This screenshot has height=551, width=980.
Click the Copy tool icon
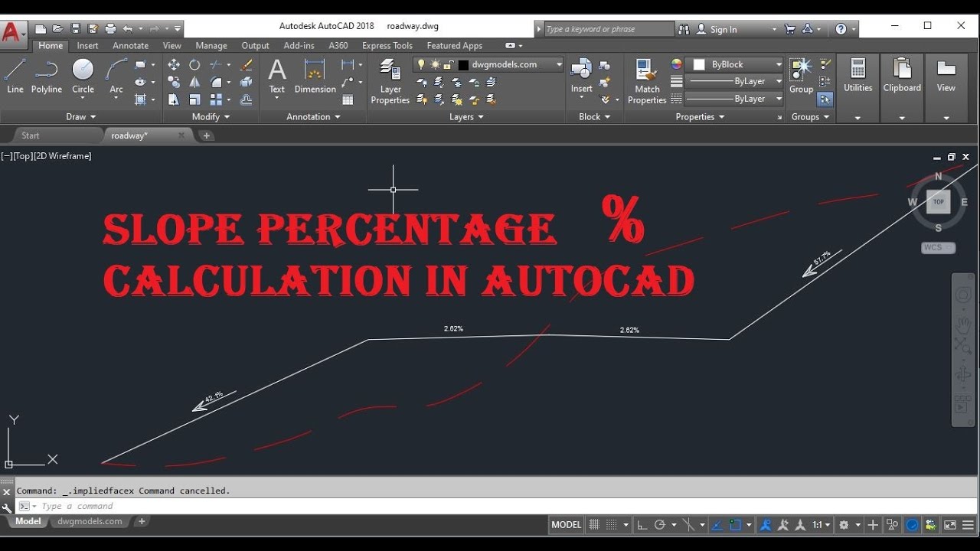click(174, 82)
